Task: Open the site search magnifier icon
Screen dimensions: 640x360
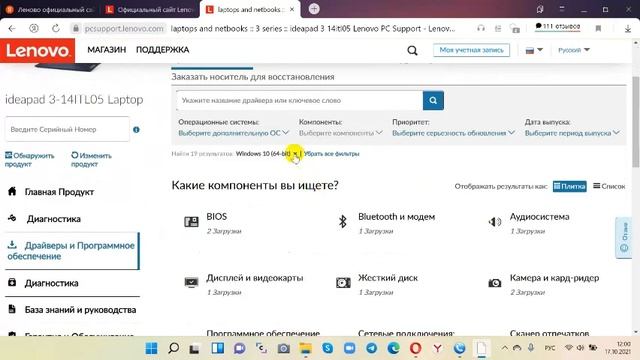Action: tap(412, 51)
